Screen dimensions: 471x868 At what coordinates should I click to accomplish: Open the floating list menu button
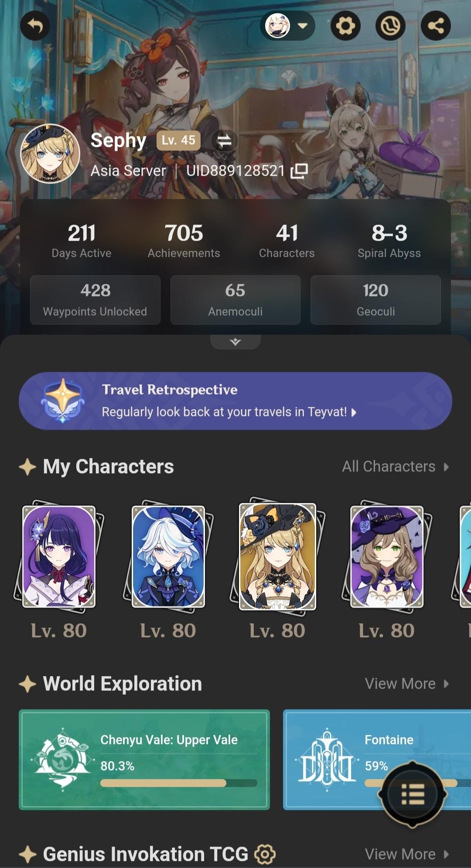[x=413, y=794]
